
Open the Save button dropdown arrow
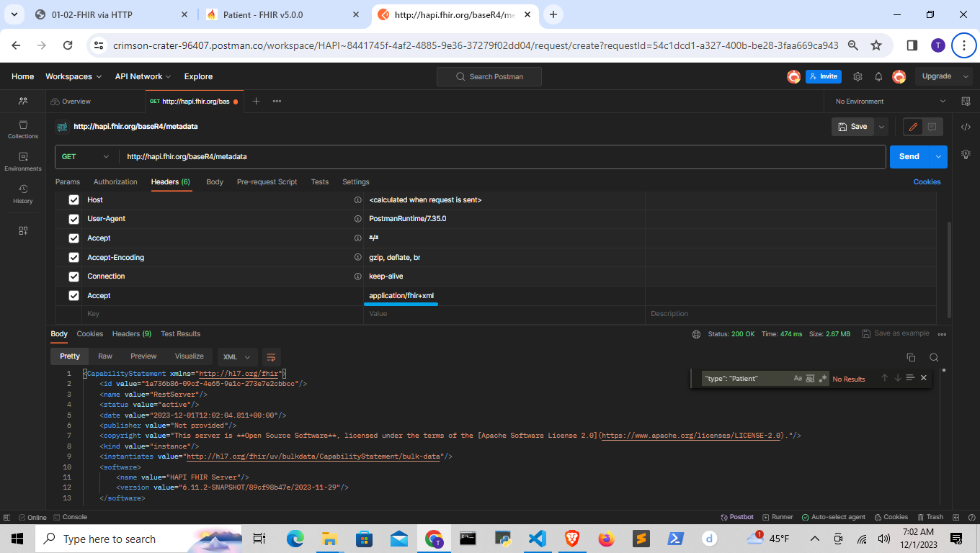pyautogui.click(x=881, y=127)
